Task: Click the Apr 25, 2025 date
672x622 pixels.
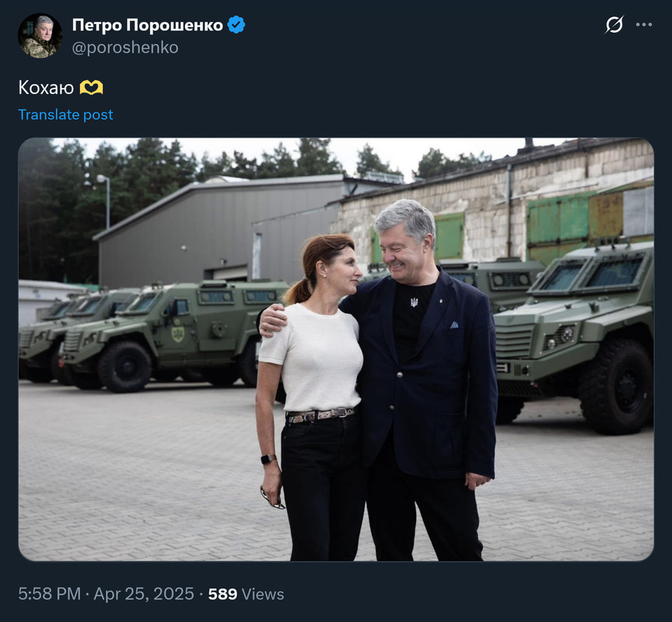Action: pyautogui.click(x=144, y=594)
